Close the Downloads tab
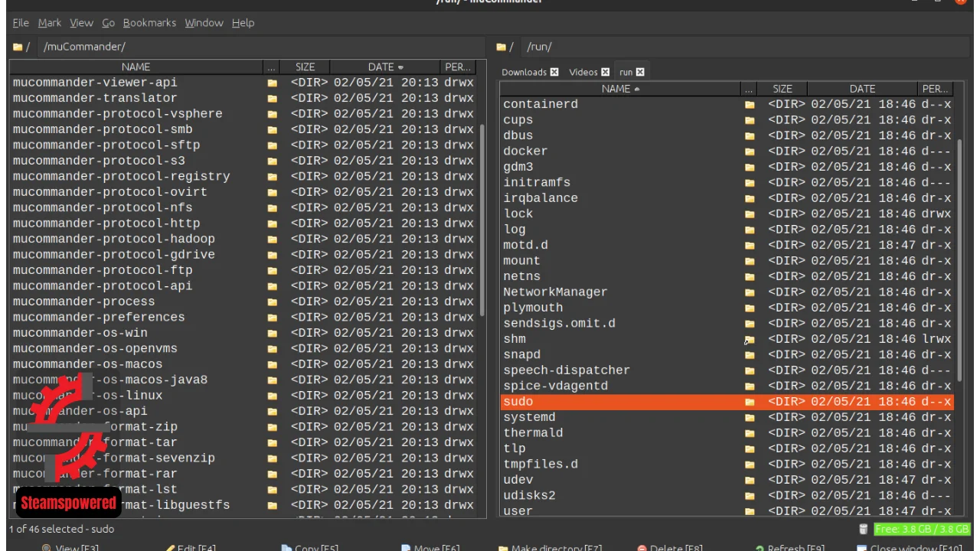The height and width of the screenshot is (551, 980). coord(554,72)
